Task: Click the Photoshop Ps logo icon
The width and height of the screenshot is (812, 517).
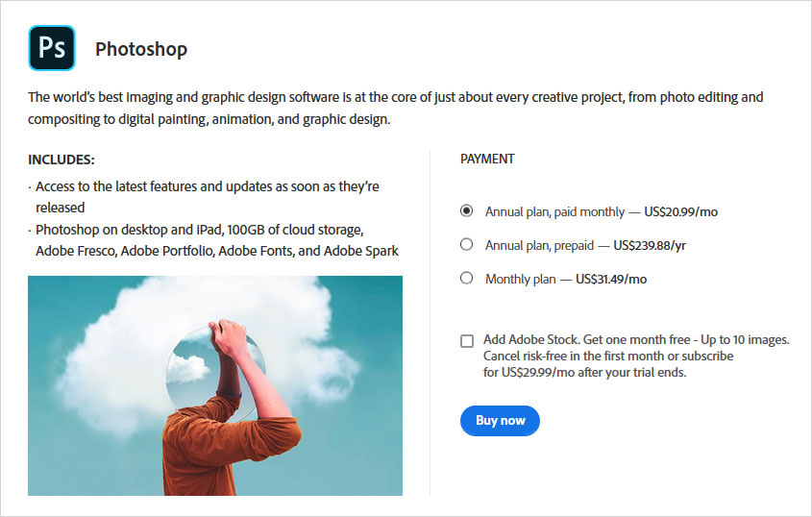Action: click(52, 48)
